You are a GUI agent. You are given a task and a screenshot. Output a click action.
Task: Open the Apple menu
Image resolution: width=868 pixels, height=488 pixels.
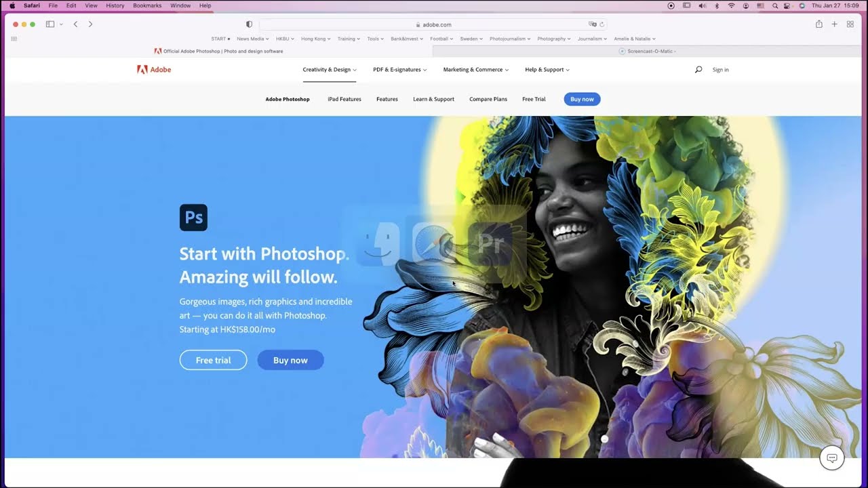click(x=12, y=5)
